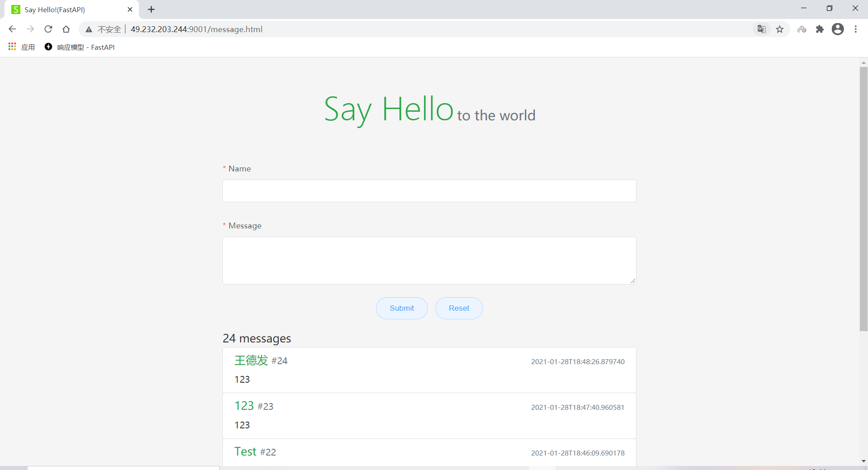Reset the form fields
The image size is (868, 470).
click(x=459, y=308)
